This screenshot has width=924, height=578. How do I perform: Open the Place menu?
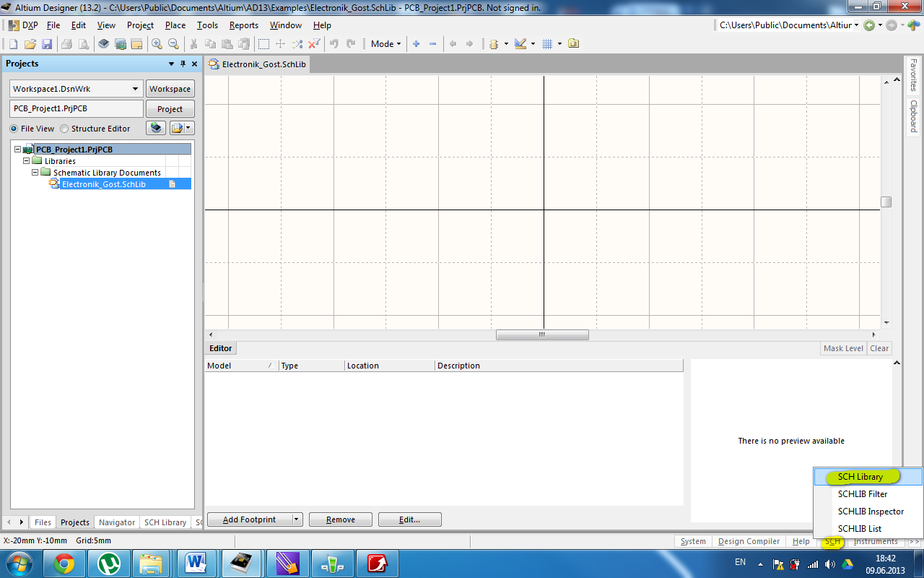(x=175, y=25)
